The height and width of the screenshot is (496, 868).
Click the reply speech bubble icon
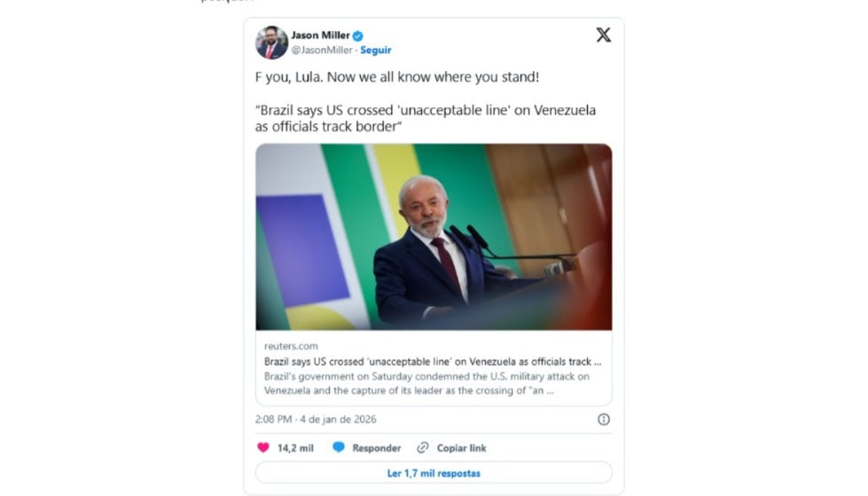(338, 448)
